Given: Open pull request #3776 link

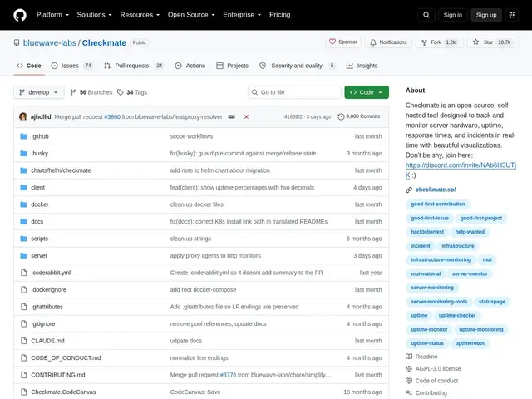Looking at the screenshot, I should click(228, 375).
